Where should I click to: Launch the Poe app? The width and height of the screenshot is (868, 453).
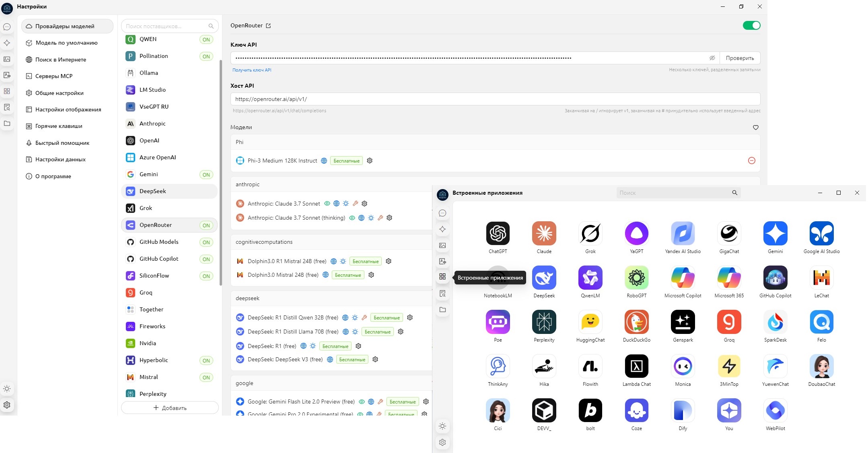(x=498, y=322)
